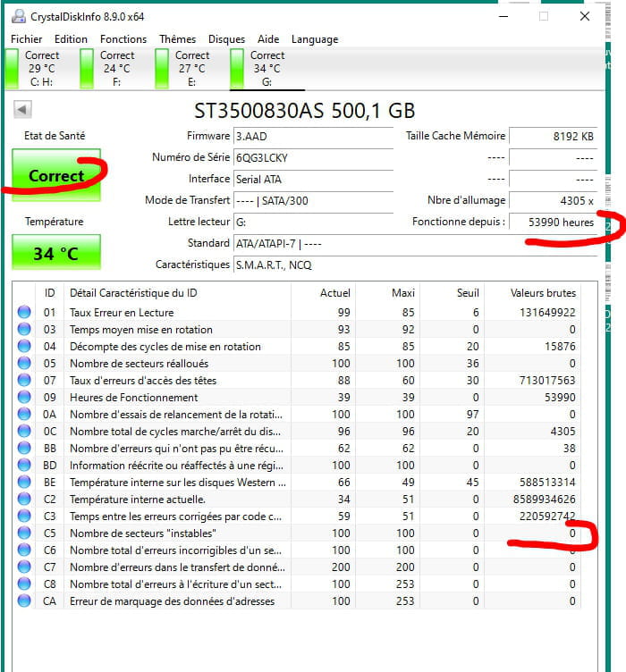The image size is (626, 672).
Task: Click the status orb for attribute CA
Action: pyautogui.click(x=24, y=601)
